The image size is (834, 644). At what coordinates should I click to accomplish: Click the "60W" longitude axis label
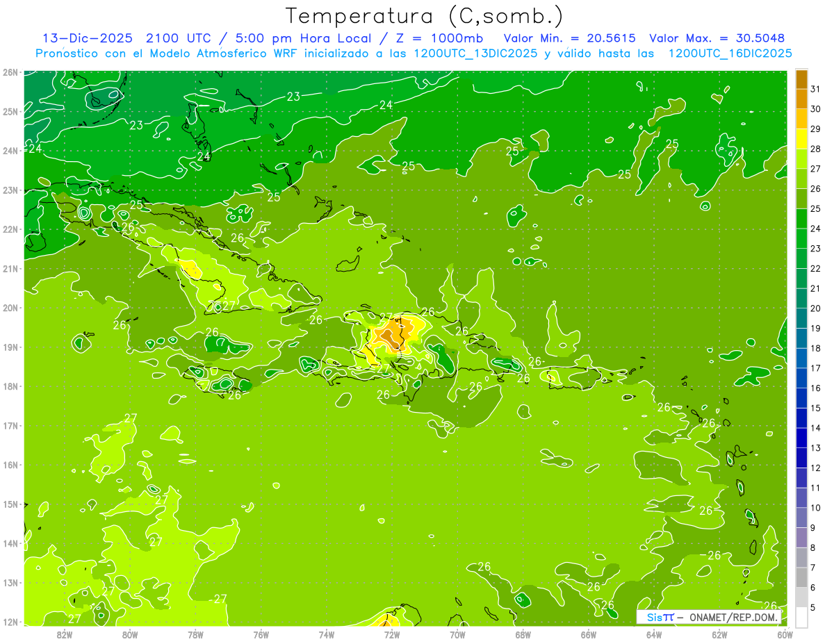click(785, 634)
